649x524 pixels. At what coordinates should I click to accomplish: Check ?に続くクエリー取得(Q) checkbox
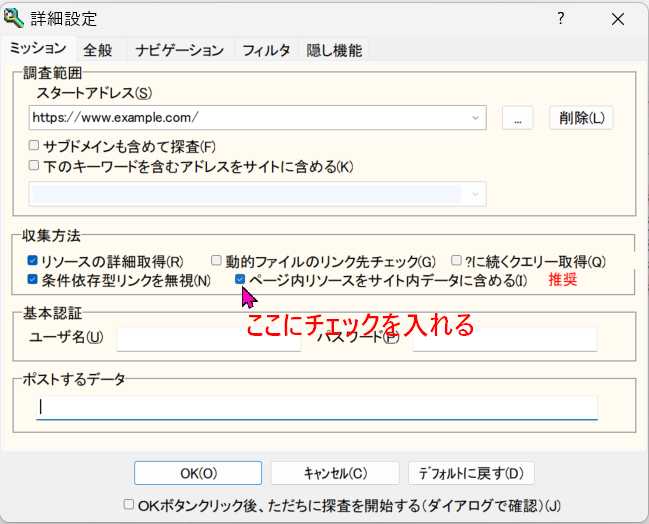[x=456, y=260]
